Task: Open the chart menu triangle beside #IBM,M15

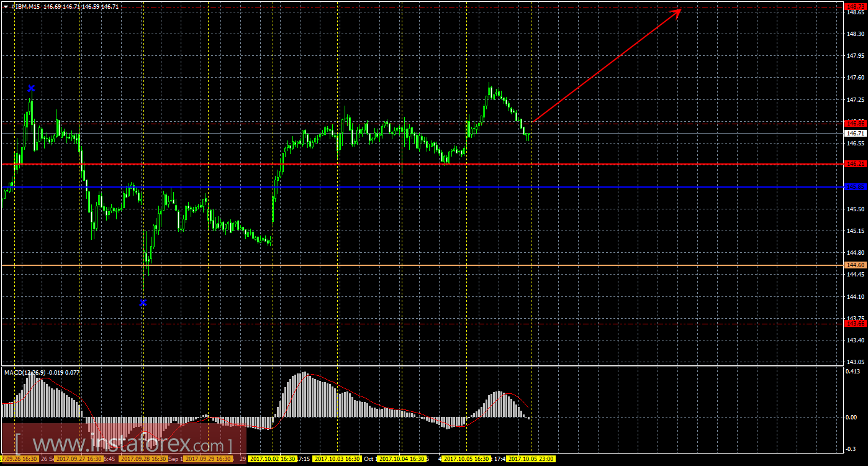Action: click(x=6, y=6)
